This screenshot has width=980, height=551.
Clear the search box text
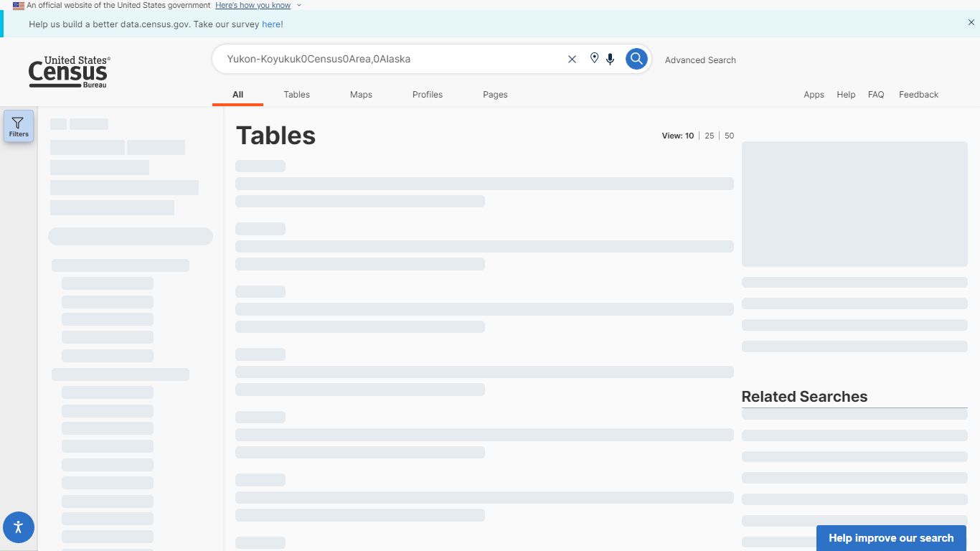572,60
